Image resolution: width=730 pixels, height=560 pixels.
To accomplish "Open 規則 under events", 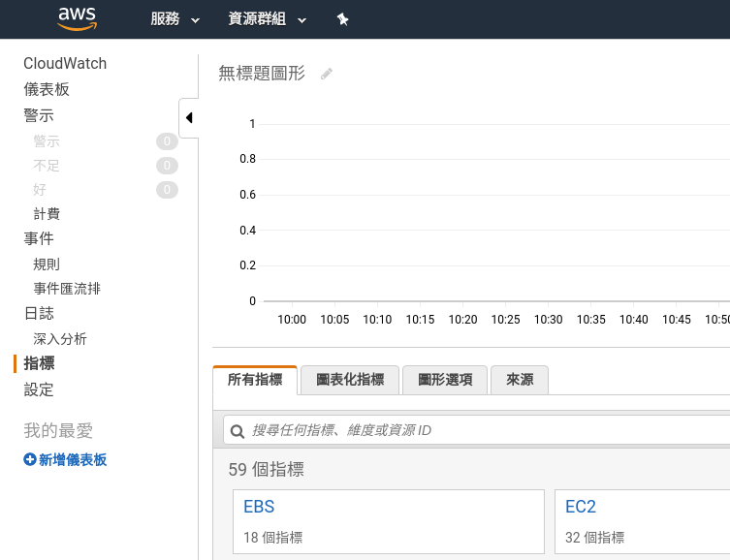I will [47, 264].
